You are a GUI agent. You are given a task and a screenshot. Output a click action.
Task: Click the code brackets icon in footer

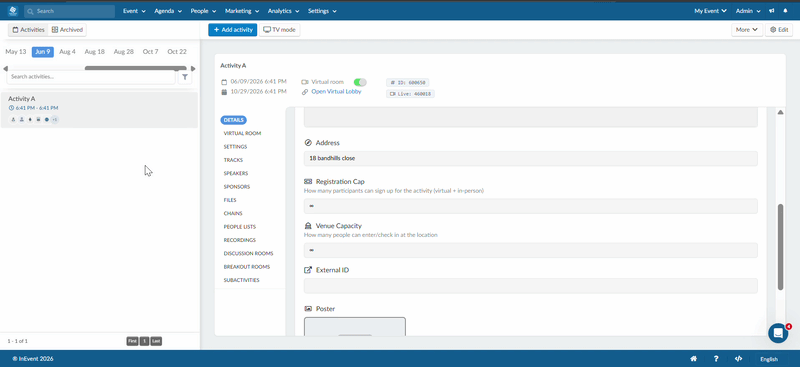coord(738,359)
